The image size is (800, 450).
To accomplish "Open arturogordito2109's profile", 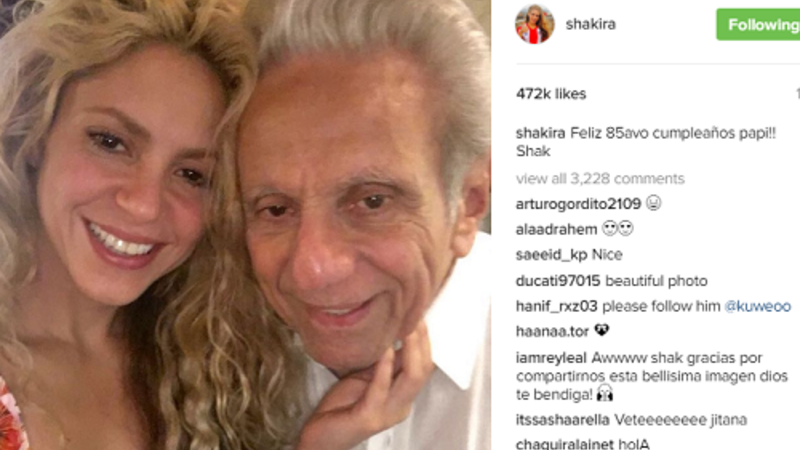I will click(578, 204).
